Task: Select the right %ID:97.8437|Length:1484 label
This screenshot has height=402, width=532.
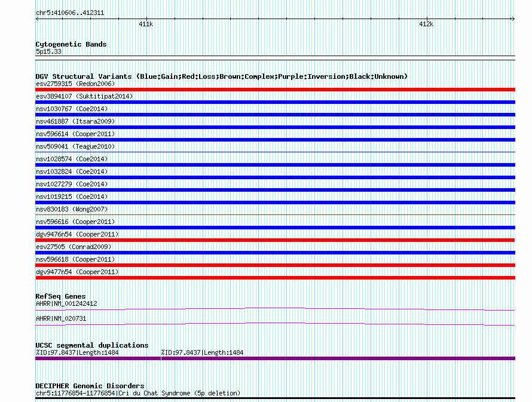Action: click(202, 352)
